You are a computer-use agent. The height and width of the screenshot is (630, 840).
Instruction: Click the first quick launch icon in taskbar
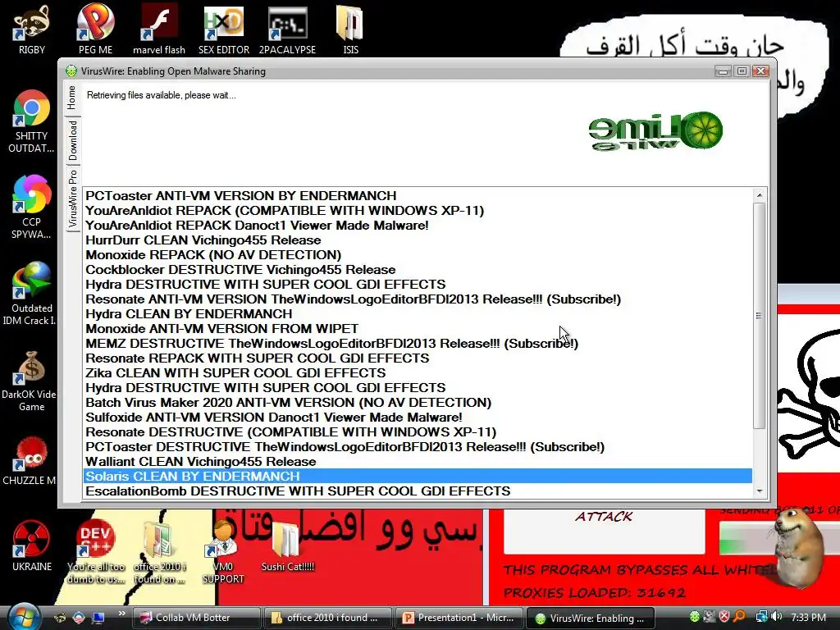tap(61, 618)
